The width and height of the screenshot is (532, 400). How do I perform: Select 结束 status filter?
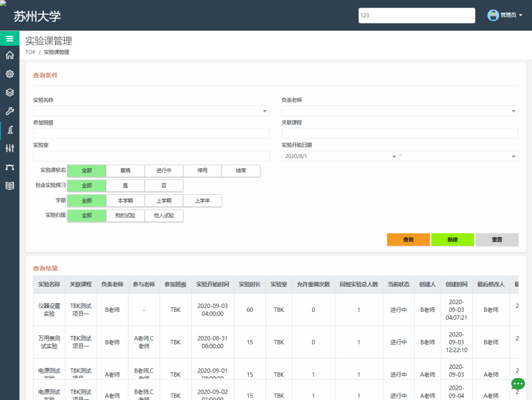pyautogui.click(x=241, y=171)
